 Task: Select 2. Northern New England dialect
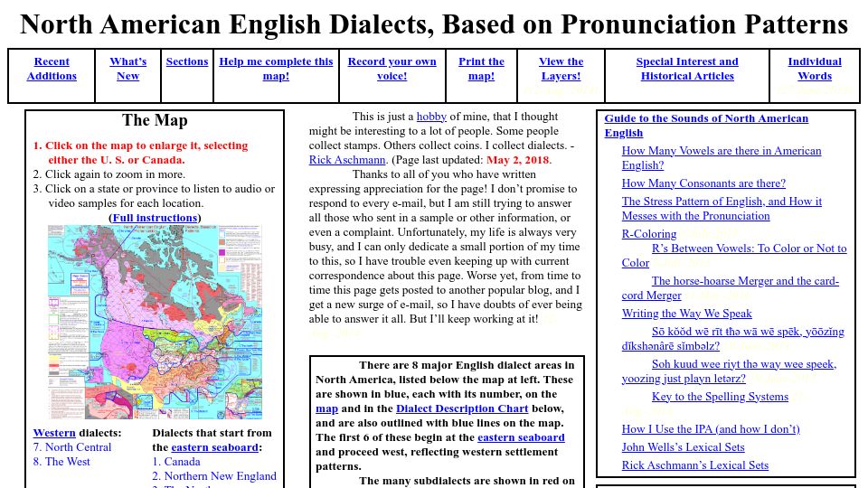(214, 476)
